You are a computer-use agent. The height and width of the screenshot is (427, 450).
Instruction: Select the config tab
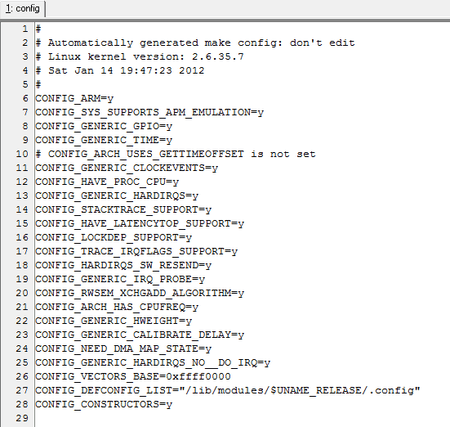22,8
